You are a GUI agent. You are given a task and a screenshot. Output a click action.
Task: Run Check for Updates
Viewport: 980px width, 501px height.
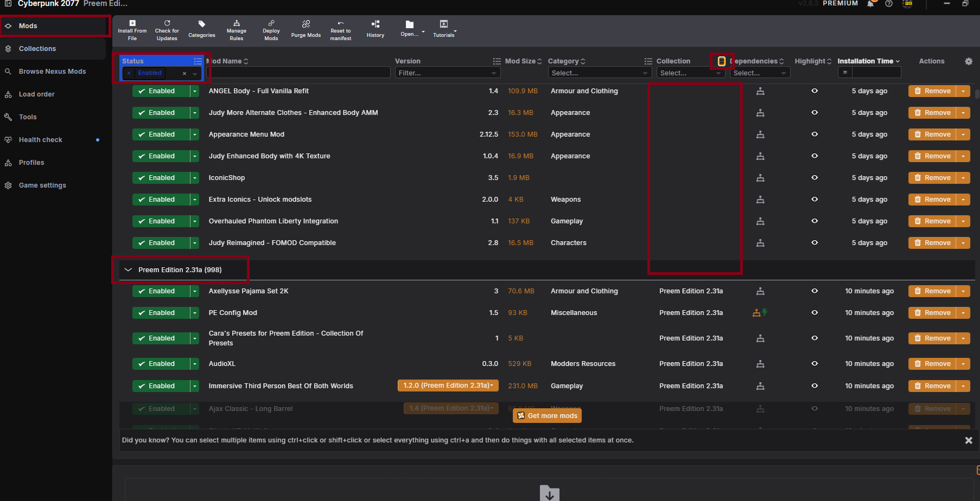(x=167, y=30)
